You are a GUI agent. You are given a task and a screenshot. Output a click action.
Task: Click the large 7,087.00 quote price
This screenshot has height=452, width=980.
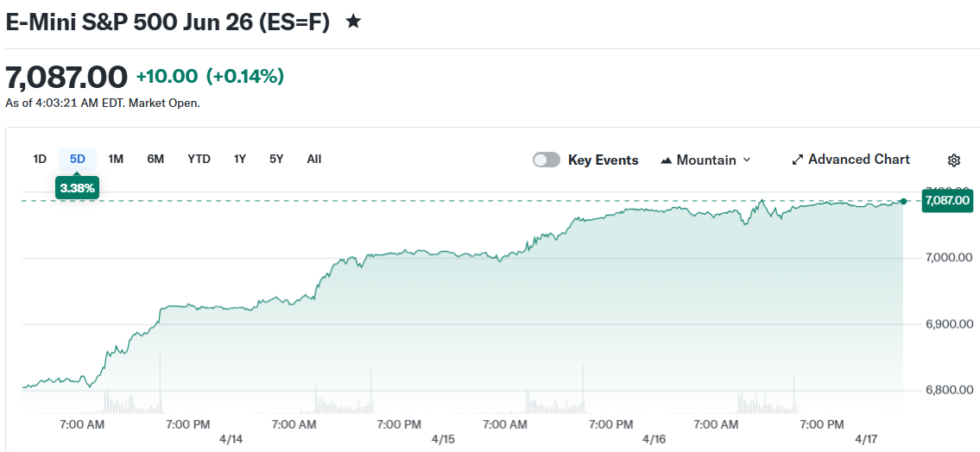(x=66, y=78)
